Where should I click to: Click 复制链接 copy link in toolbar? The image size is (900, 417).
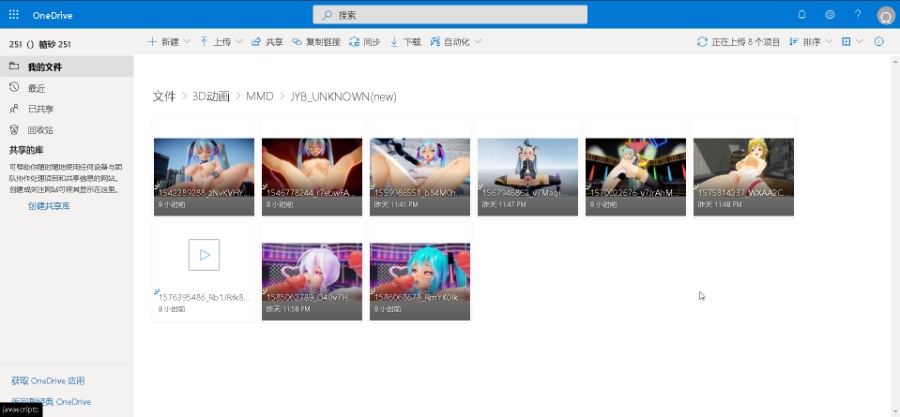[x=316, y=42]
